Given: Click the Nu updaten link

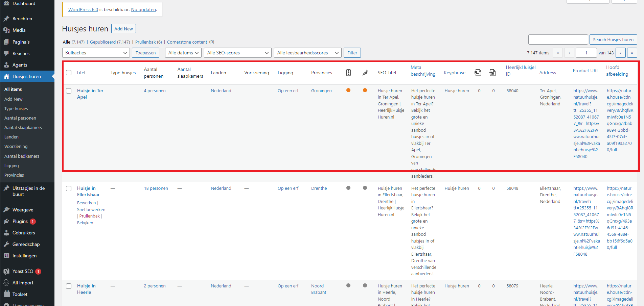Looking at the screenshot, I should (x=143, y=9).
